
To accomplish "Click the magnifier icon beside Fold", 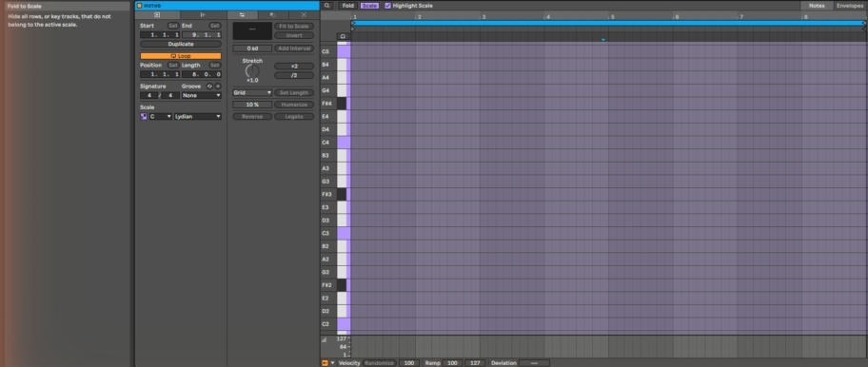I will click(x=327, y=6).
